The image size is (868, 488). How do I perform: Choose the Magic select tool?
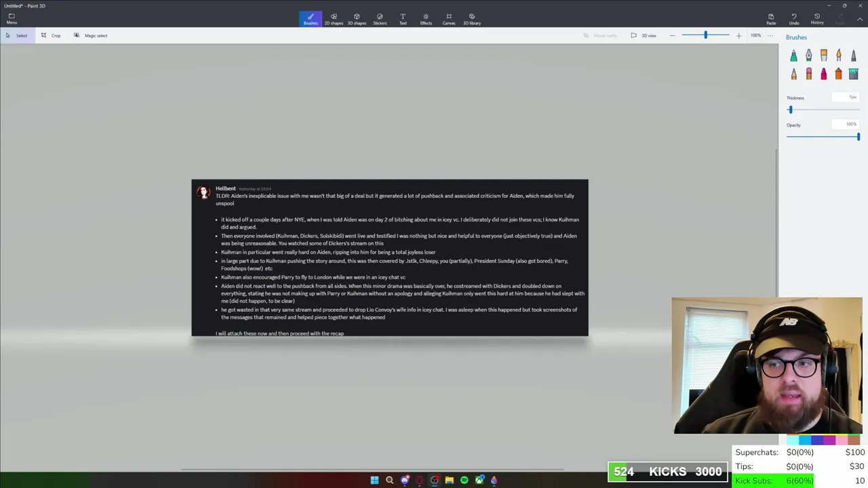pyautogui.click(x=91, y=35)
